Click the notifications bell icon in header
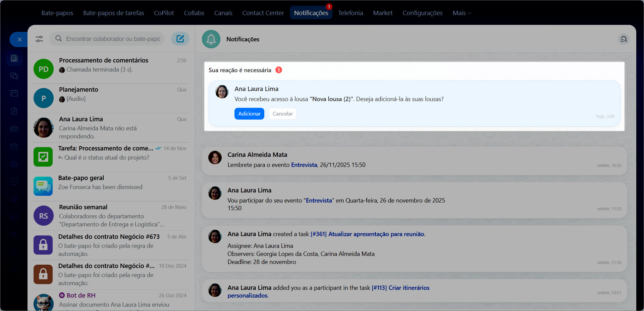The image size is (644, 311). click(x=211, y=39)
